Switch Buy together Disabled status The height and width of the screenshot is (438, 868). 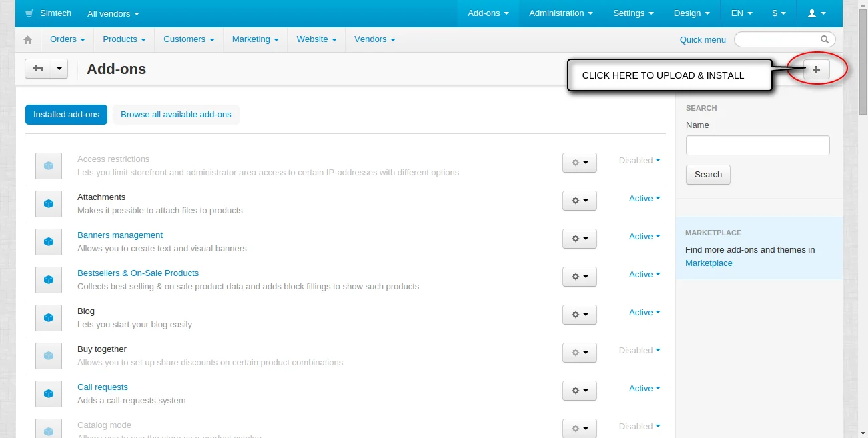click(639, 351)
